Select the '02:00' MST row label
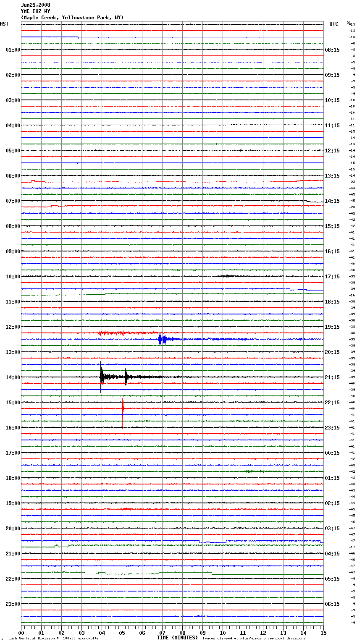This screenshot has height=644, width=357. point(13,75)
